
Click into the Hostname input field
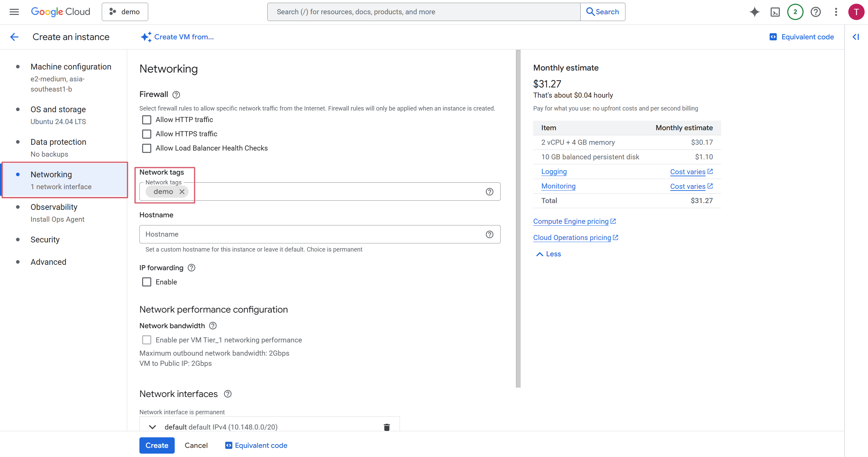[312, 234]
